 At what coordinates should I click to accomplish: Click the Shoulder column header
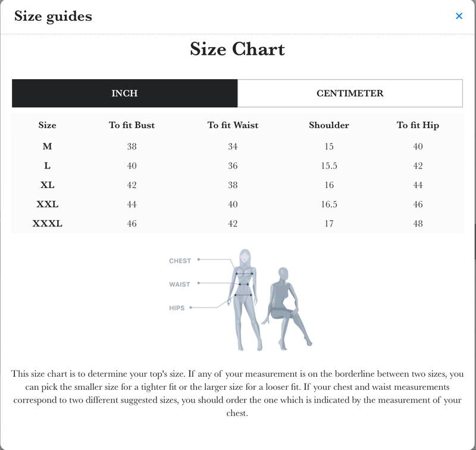[x=329, y=126]
